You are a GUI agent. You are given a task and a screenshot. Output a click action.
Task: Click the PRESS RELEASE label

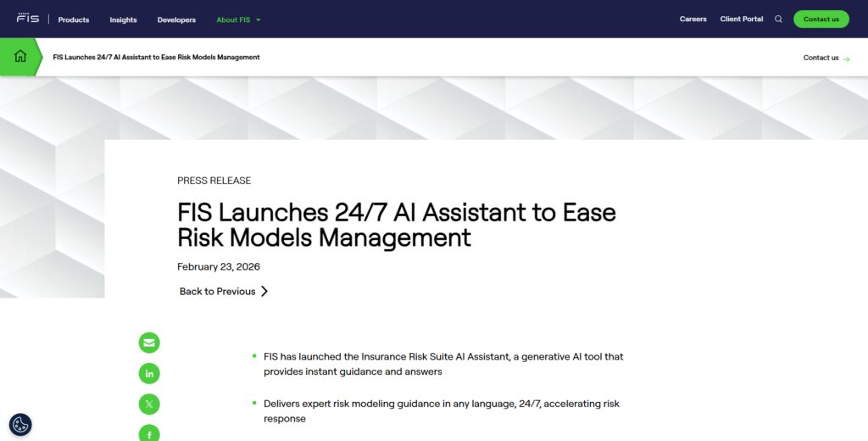[214, 181]
